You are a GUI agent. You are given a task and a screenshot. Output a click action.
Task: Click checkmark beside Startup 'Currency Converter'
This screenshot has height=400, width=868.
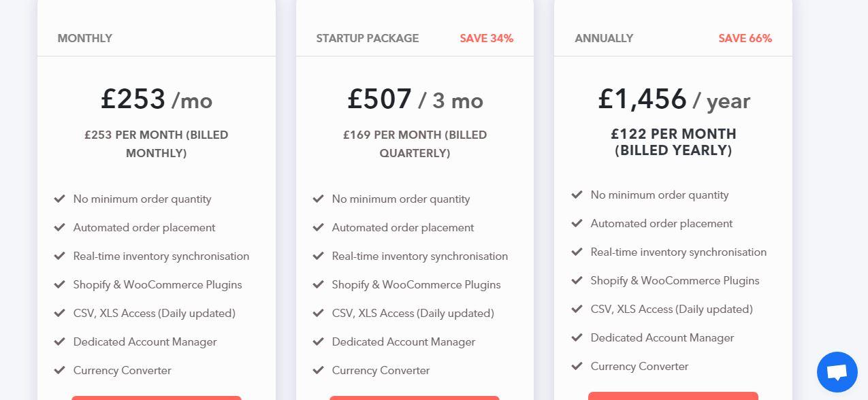pos(318,370)
